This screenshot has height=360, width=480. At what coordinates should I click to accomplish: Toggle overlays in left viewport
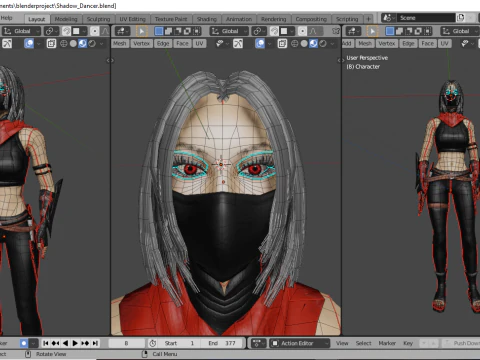pyautogui.click(x=29, y=44)
